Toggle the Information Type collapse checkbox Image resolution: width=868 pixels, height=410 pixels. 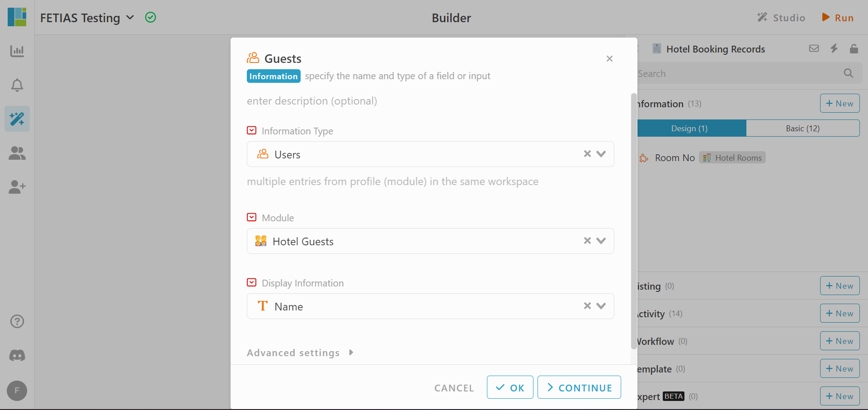pyautogui.click(x=252, y=130)
